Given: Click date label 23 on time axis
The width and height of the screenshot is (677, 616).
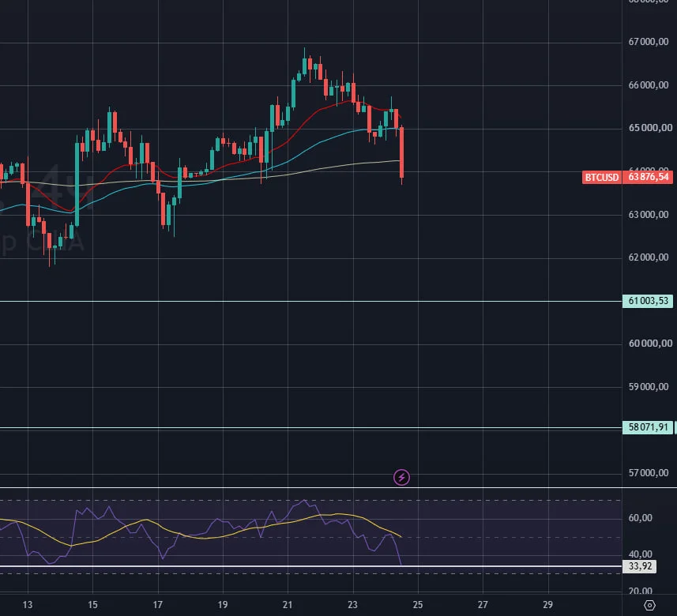Looking at the screenshot, I should tap(352, 605).
